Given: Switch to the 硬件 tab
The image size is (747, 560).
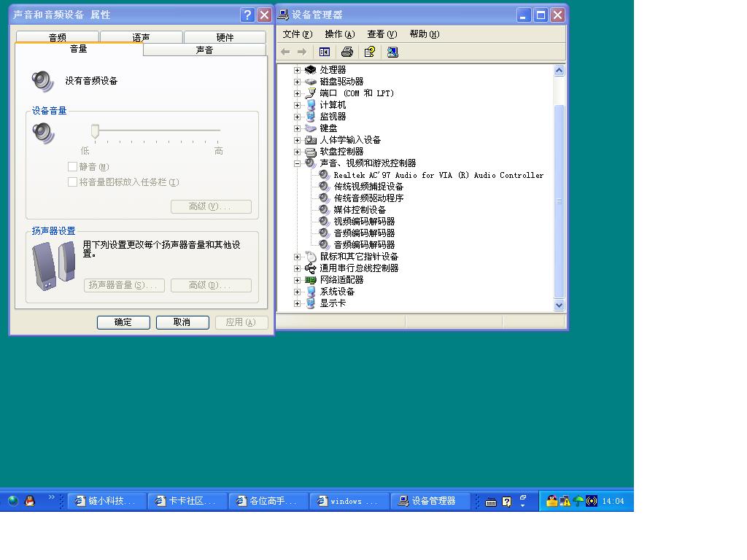Looking at the screenshot, I should click(x=225, y=37).
